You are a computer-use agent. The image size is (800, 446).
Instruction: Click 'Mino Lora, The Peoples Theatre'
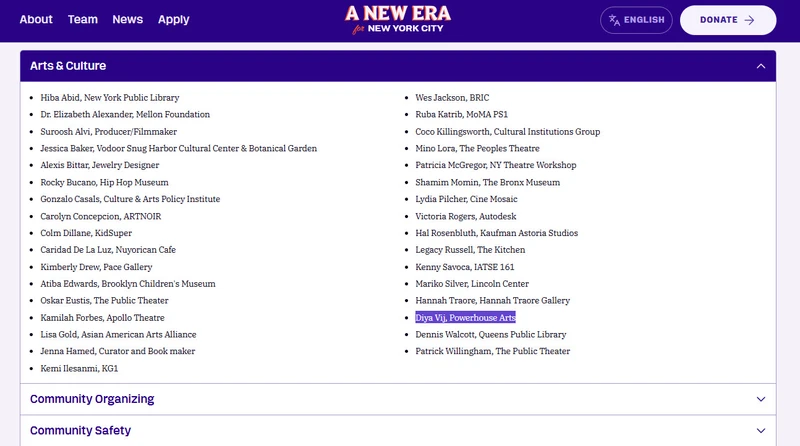477,148
